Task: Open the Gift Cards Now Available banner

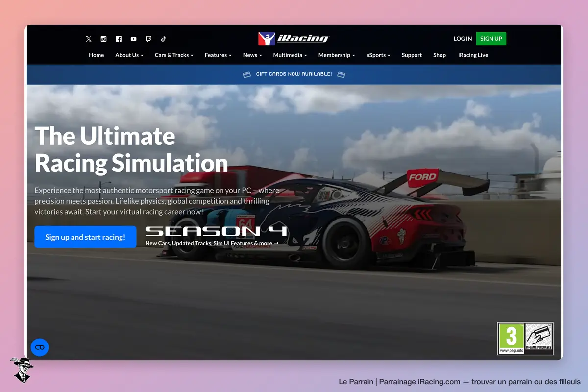Action: coord(294,74)
